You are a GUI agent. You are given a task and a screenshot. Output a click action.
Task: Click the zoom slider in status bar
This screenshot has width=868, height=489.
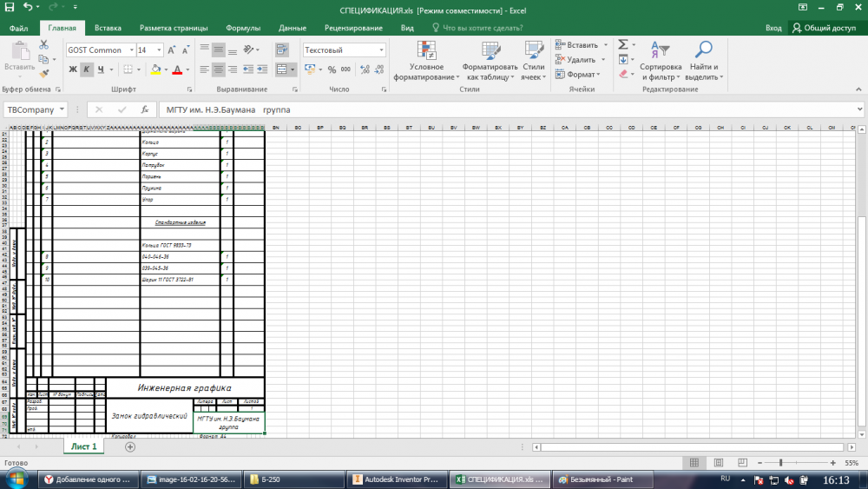pyautogui.click(x=781, y=463)
